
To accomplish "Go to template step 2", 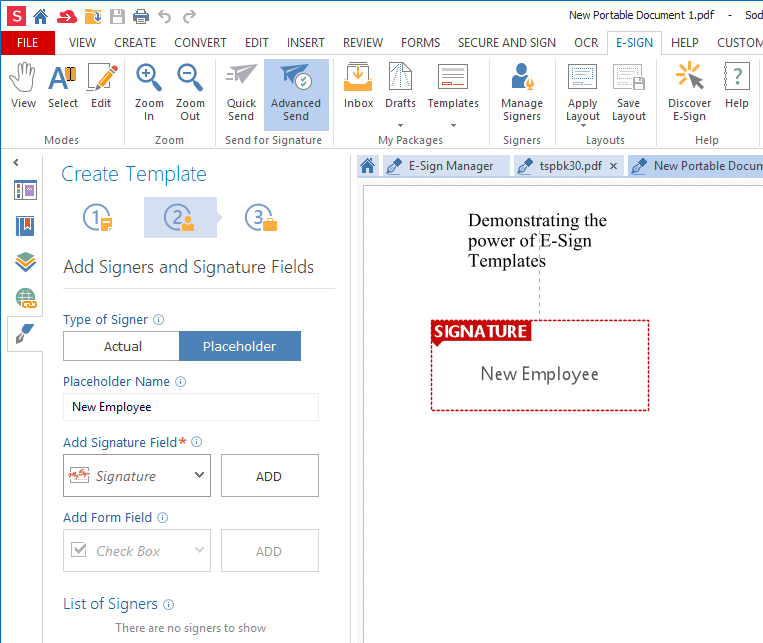I will pos(180,218).
